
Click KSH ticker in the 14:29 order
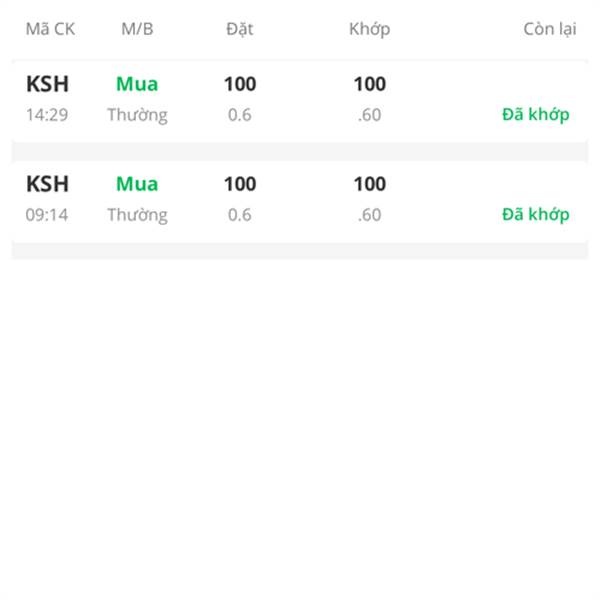coord(47,84)
